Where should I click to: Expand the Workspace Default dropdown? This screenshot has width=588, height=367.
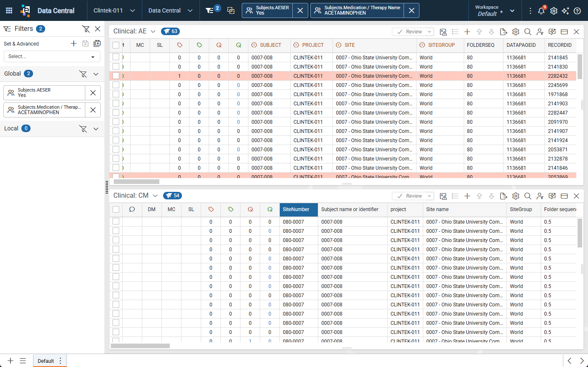[x=512, y=11]
